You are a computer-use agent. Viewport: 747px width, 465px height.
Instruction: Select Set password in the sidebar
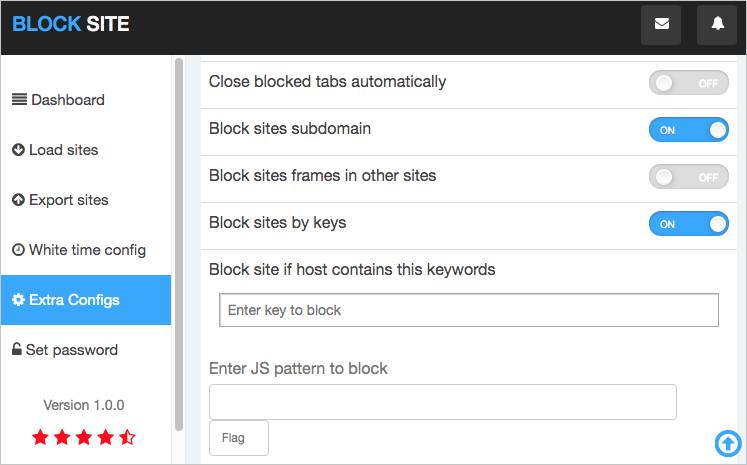86,350
